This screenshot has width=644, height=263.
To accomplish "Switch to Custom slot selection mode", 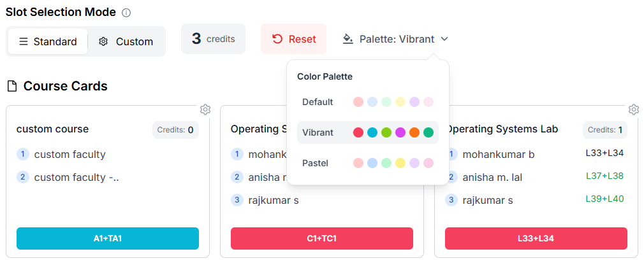I will click(126, 41).
